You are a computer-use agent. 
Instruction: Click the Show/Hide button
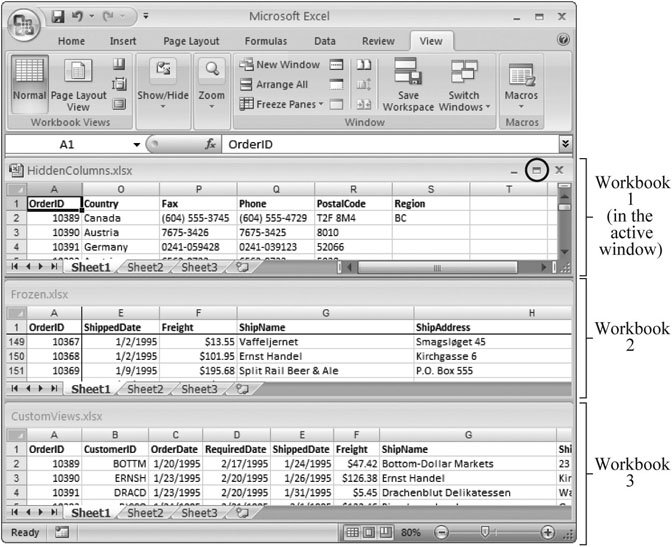164,85
